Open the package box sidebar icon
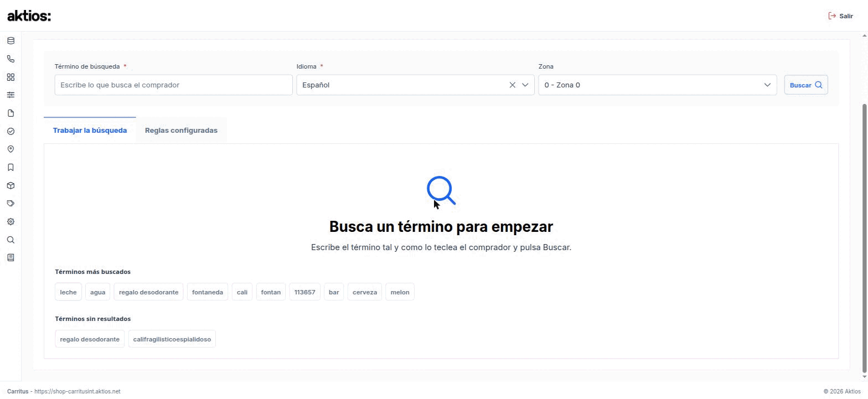The height and width of the screenshot is (399, 868). (11, 185)
